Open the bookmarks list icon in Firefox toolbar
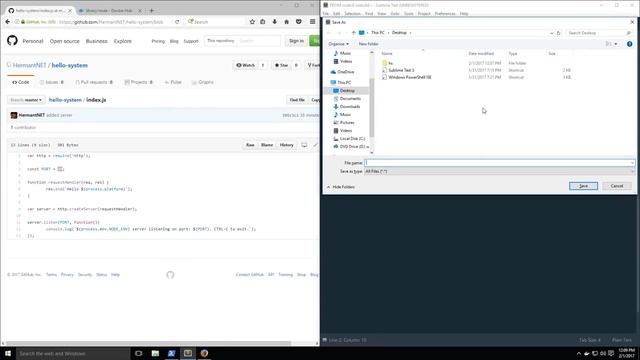640x360 pixels. (x=263, y=22)
